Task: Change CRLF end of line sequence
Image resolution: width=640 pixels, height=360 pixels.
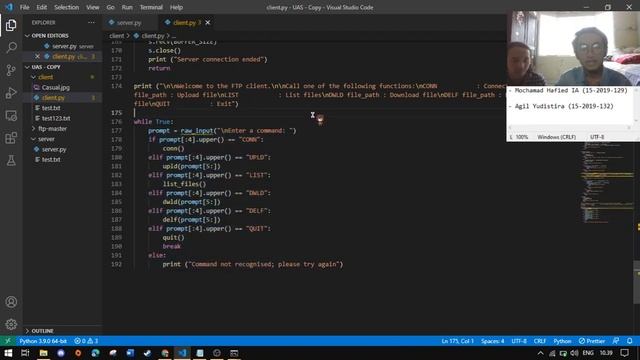Action: pyautogui.click(x=540, y=341)
